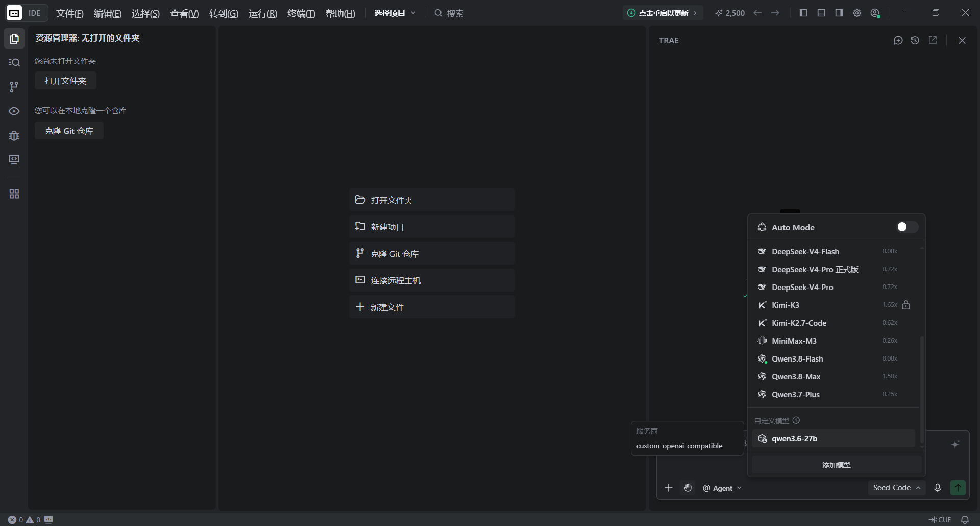Toggle the bottom panel layout icon
The width and height of the screenshot is (980, 526).
click(x=821, y=13)
